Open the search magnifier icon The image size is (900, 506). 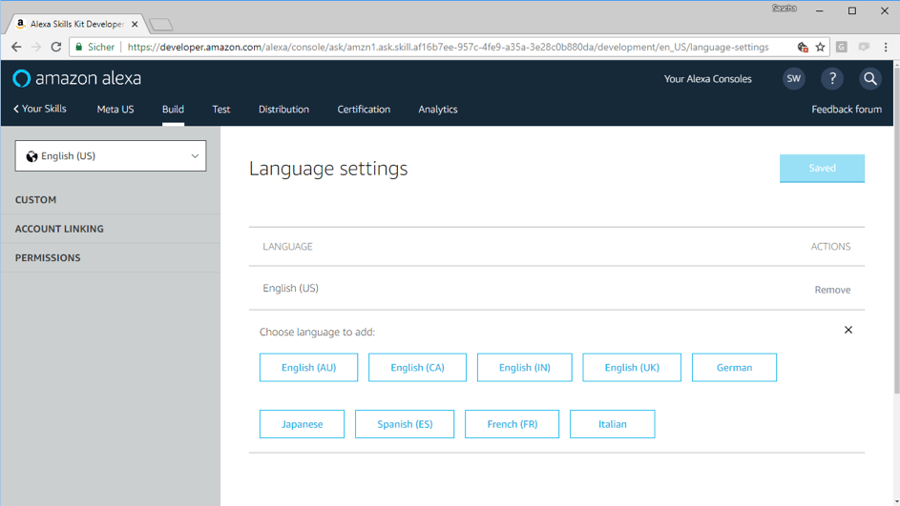pyautogui.click(x=870, y=79)
